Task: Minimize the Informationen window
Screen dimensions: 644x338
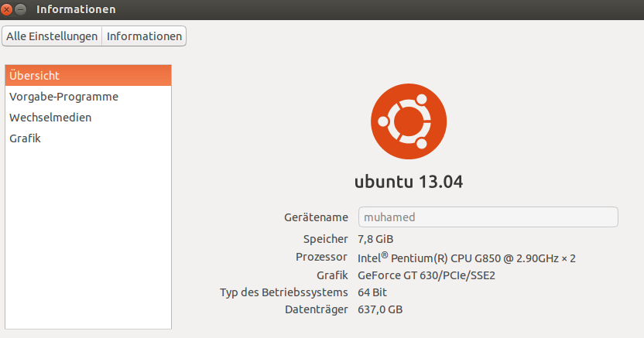Action: click(x=21, y=9)
